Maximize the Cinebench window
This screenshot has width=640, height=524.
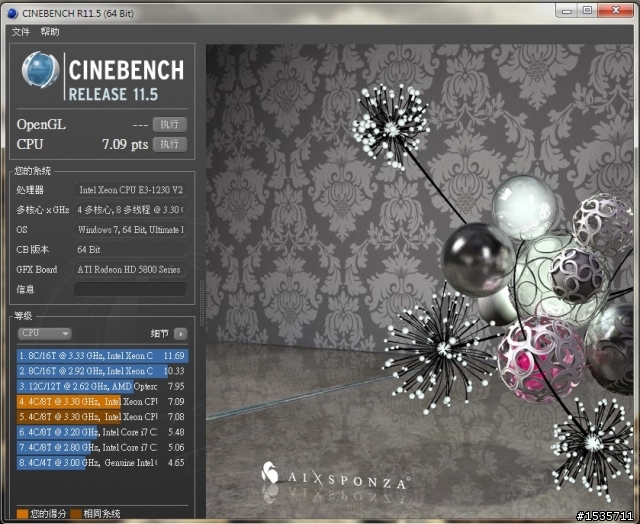[587, 11]
